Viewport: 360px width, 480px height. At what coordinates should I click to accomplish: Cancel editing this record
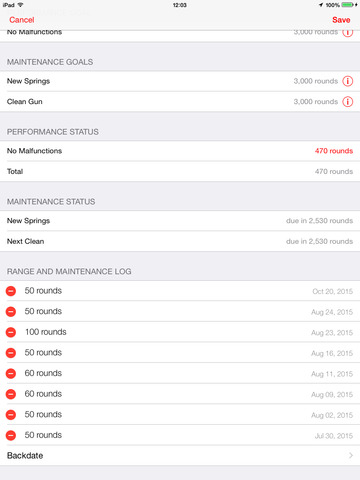click(x=22, y=20)
